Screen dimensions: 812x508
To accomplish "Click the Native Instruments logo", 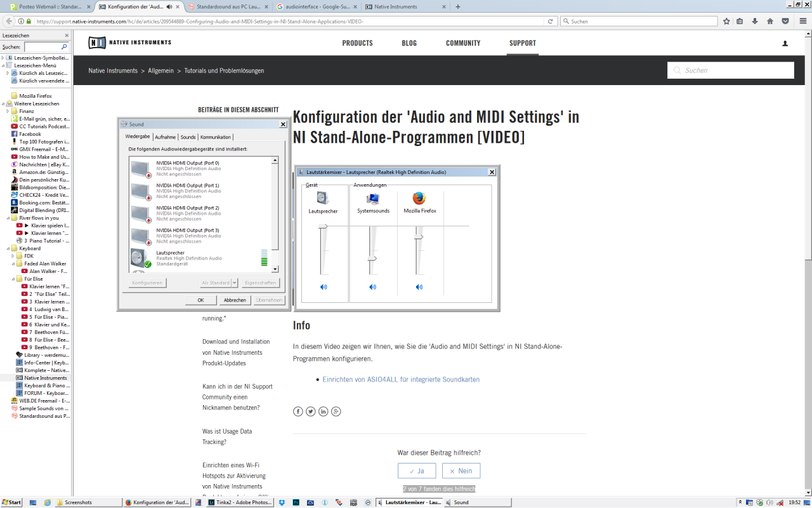I will coord(129,43).
